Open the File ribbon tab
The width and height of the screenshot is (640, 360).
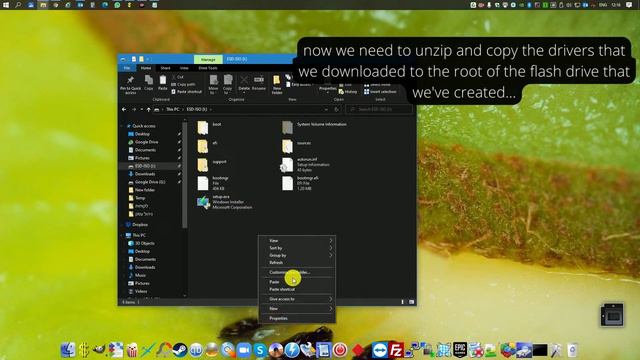[x=127, y=68]
